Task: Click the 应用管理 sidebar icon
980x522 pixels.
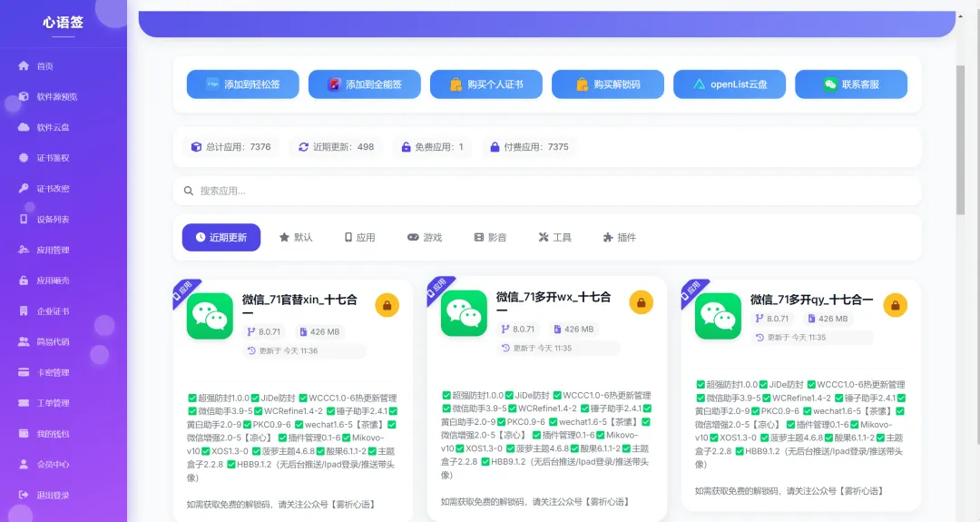Action: (x=24, y=250)
